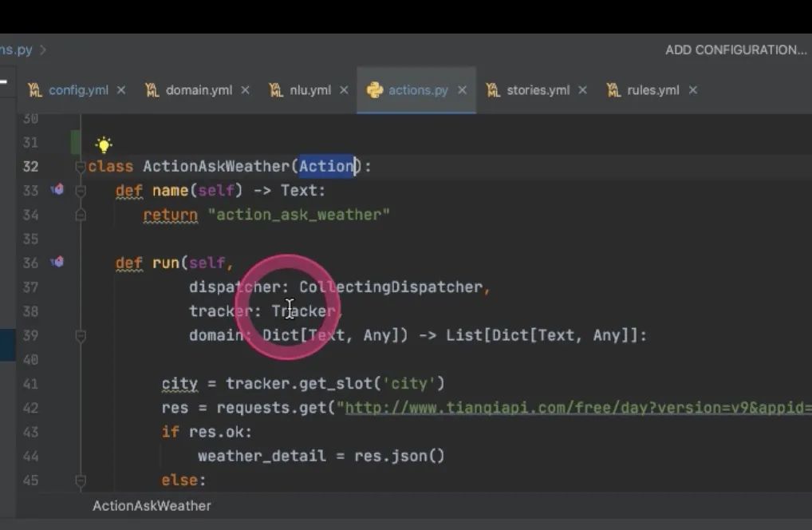
Task: Click the ActionAskWeather class name on line 32
Action: tap(216, 166)
